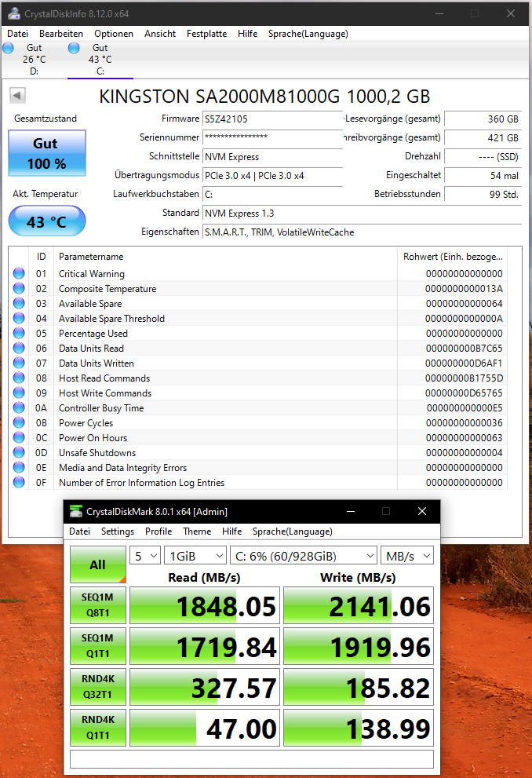Open Profile menu in CrystalDiskMark
This screenshot has height=778, width=532.
(x=159, y=531)
